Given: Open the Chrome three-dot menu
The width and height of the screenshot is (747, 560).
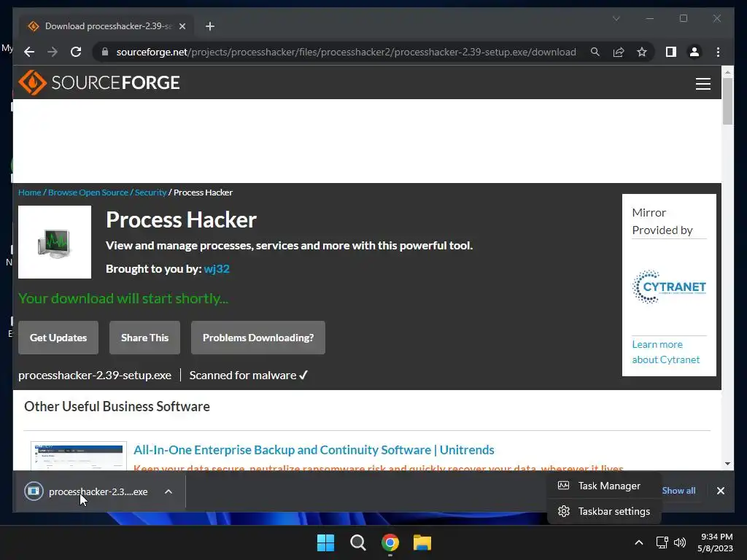Looking at the screenshot, I should [x=718, y=52].
